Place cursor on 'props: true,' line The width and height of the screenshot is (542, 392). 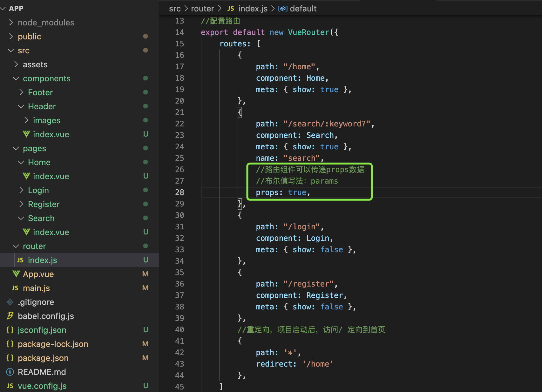[283, 193]
